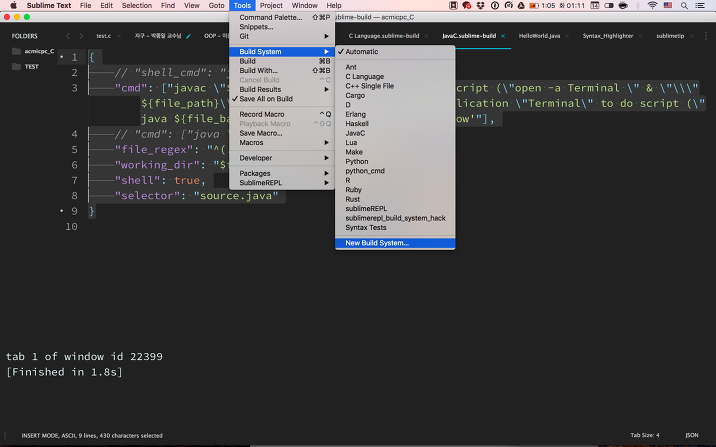The image size is (716, 447).
Task: Choose the Erlang build system
Action: (x=395, y=114)
